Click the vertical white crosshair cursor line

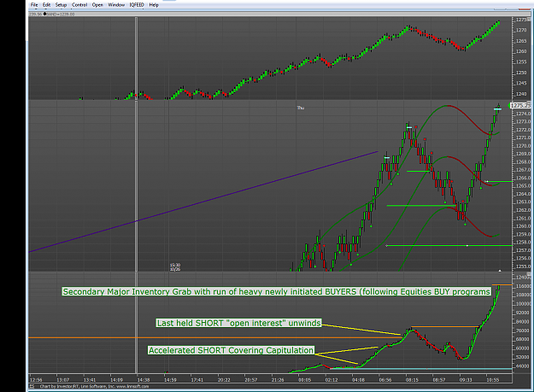tap(137, 196)
